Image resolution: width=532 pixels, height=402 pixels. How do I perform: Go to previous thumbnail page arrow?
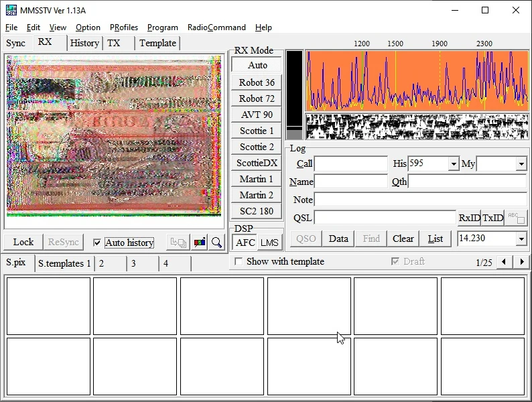(505, 262)
